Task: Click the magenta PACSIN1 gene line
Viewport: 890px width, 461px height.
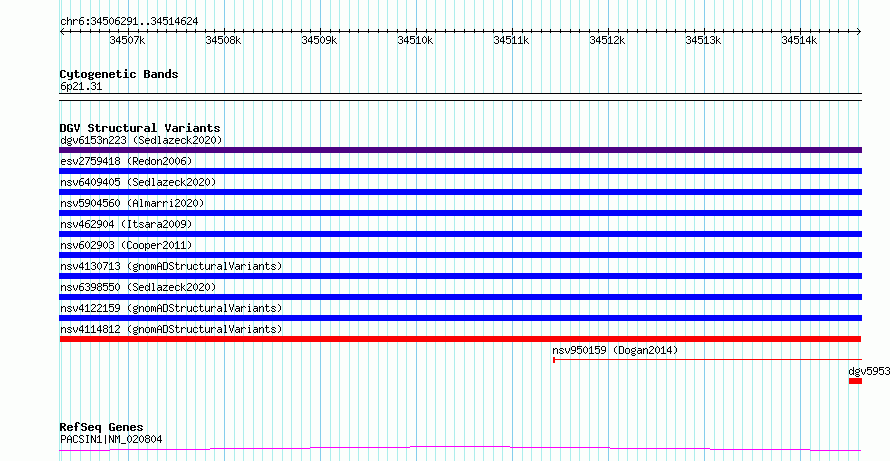Action: tap(460, 449)
